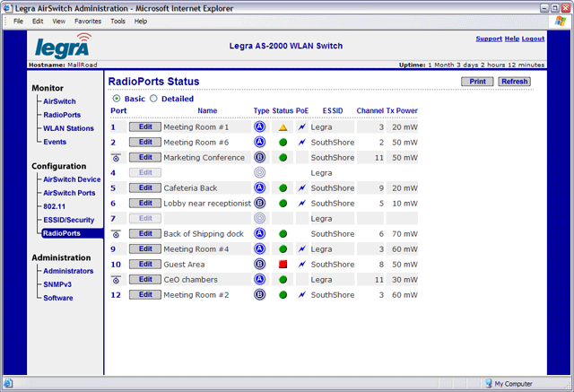Click the port icon beside Marketing Conference

[x=116, y=158]
